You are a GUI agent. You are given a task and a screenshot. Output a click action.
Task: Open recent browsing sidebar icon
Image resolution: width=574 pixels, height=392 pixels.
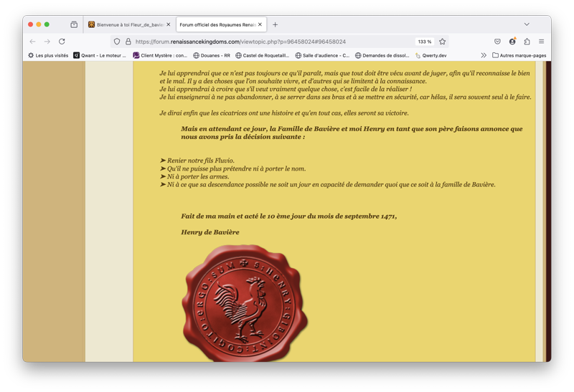tap(74, 24)
